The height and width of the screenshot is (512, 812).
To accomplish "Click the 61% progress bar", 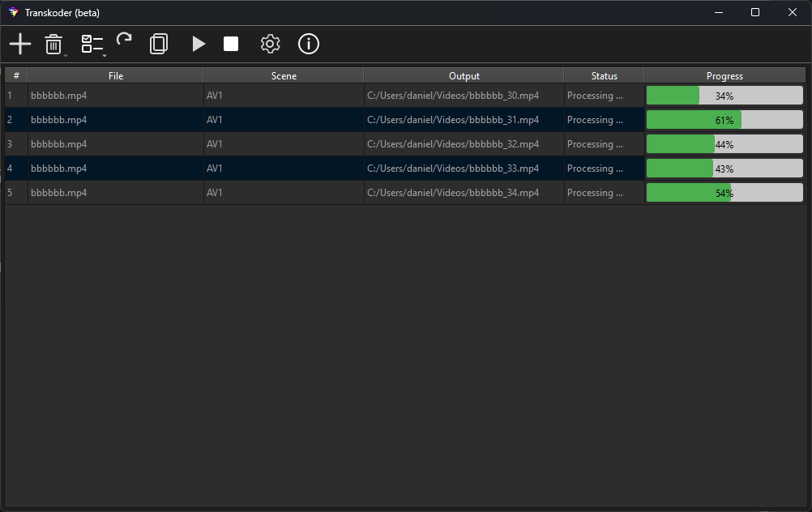I will (x=724, y=120).
